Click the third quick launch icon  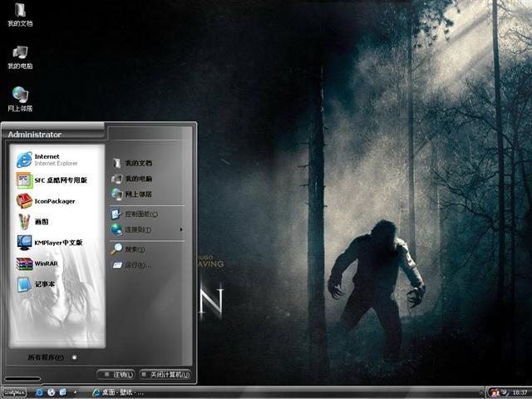pos(63,392)
